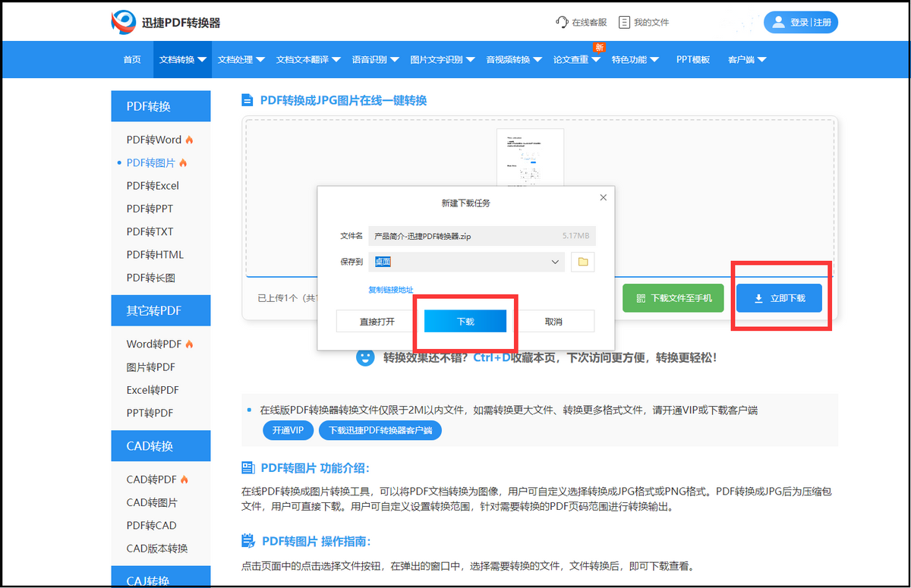Select Word转PDF in sidebar
Screen dimensions: 911x588
click(154, 344)
